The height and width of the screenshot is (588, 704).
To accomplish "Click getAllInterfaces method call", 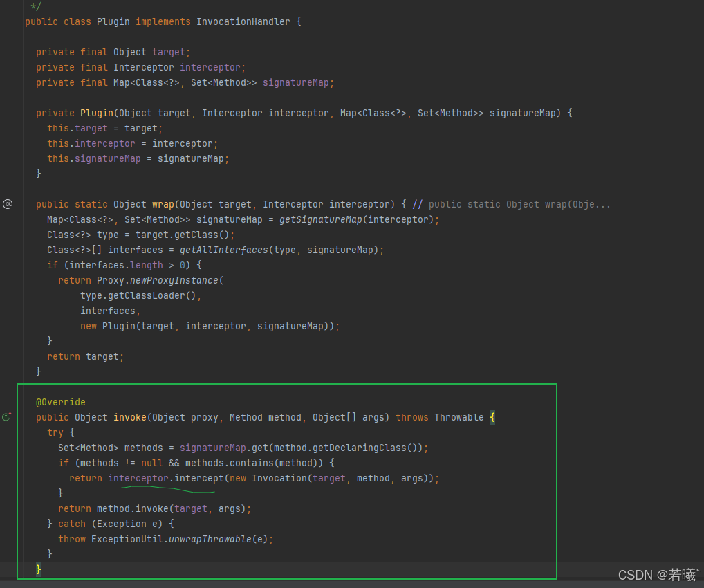I will click(x=223, y=250).
